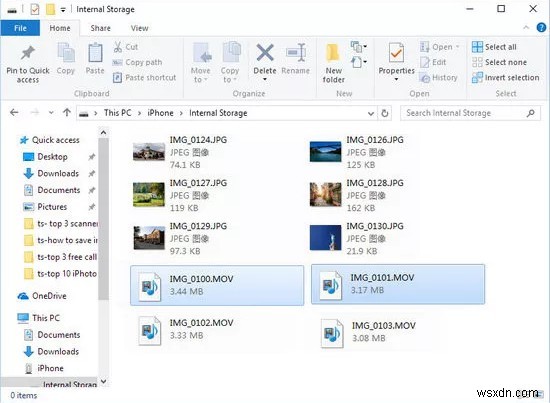Open the Help question mark icon
The height and width of the screenshot is (403, 550).
click(x=541, y=28)
